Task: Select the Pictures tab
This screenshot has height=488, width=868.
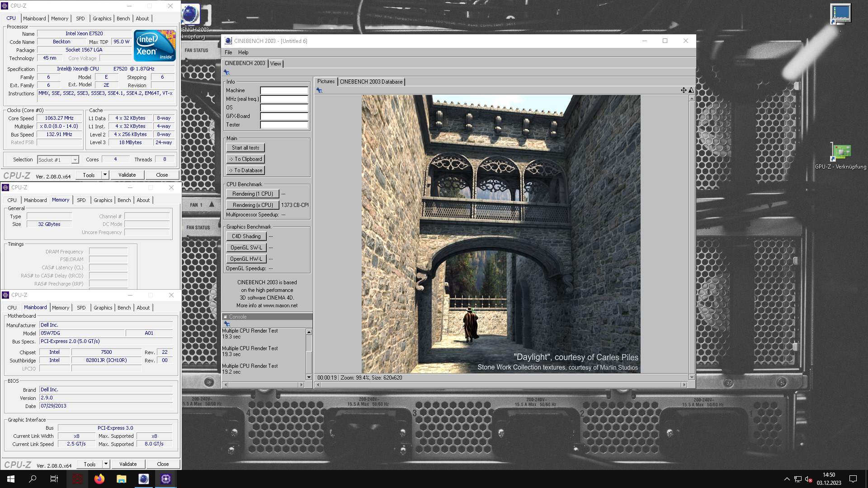Action: 326,81
